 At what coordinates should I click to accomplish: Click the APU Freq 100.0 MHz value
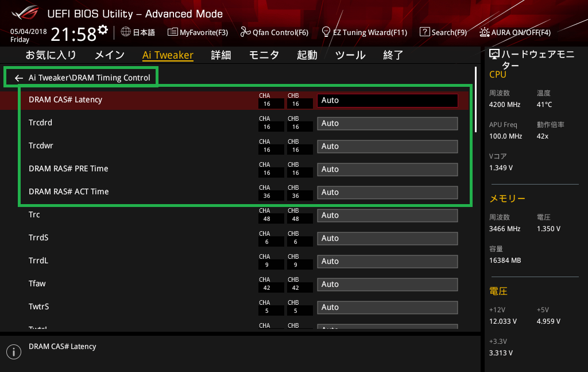click(505, 136)
